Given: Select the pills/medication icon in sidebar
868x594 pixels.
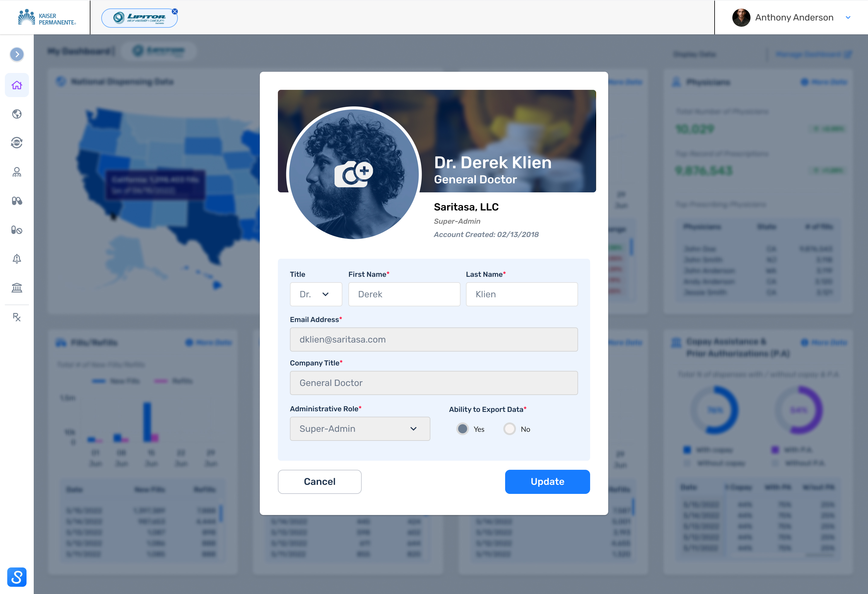Looking at the screenshot, I should pyautogui.click(x=17, y=201).
